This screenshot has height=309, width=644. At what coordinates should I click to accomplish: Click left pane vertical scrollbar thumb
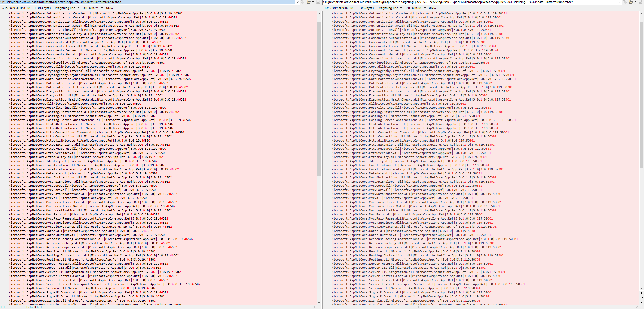tap(319, 99)
